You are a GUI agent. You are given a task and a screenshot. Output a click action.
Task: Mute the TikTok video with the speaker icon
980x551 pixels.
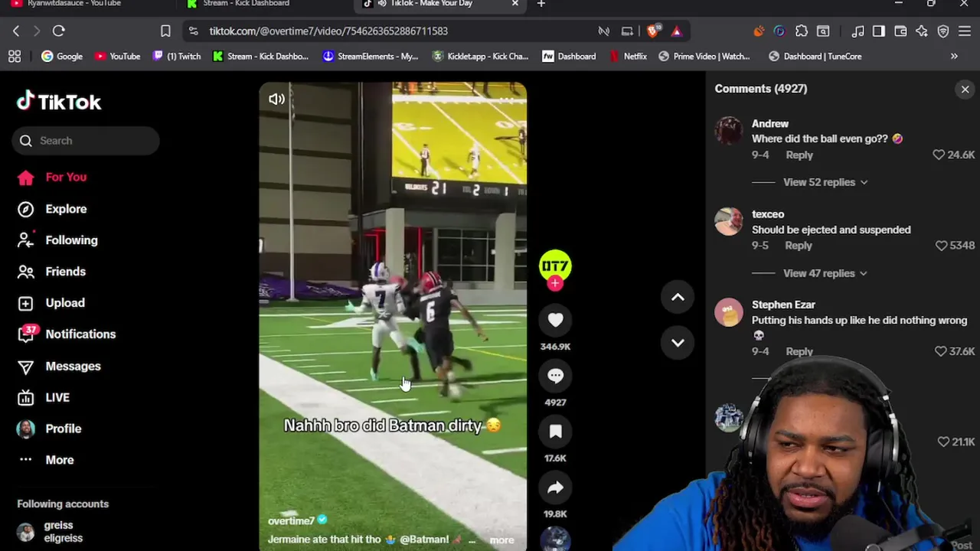pyautogui.click(x=276, y=99)
